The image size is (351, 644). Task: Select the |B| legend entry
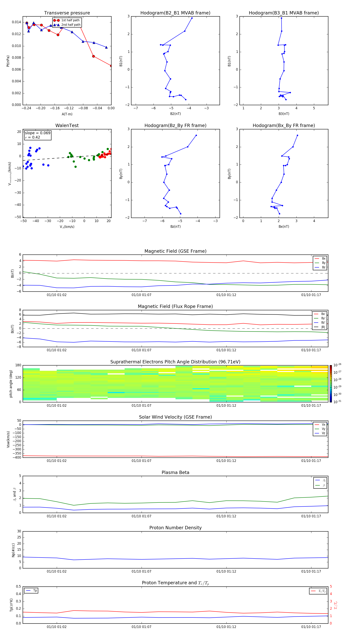320,327
